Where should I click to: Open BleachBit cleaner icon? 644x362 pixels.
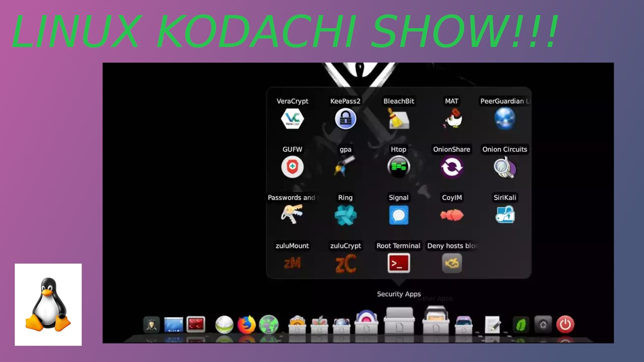click(398, 119)
